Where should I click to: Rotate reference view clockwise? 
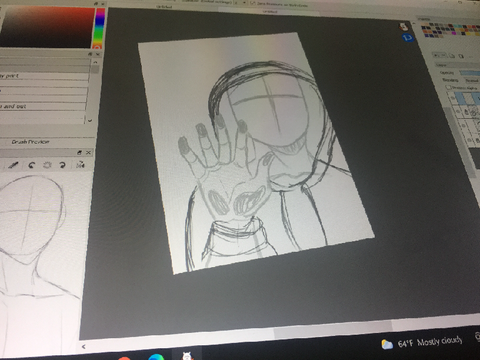click(x=62, y=165)
